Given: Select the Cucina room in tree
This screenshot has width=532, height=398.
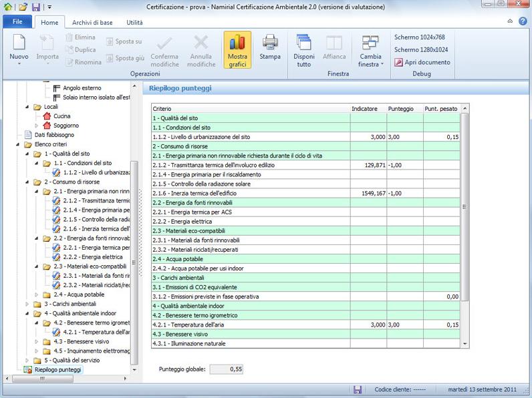Looking at the screenshot, I should pyautogui.click(x=61, y=116).
